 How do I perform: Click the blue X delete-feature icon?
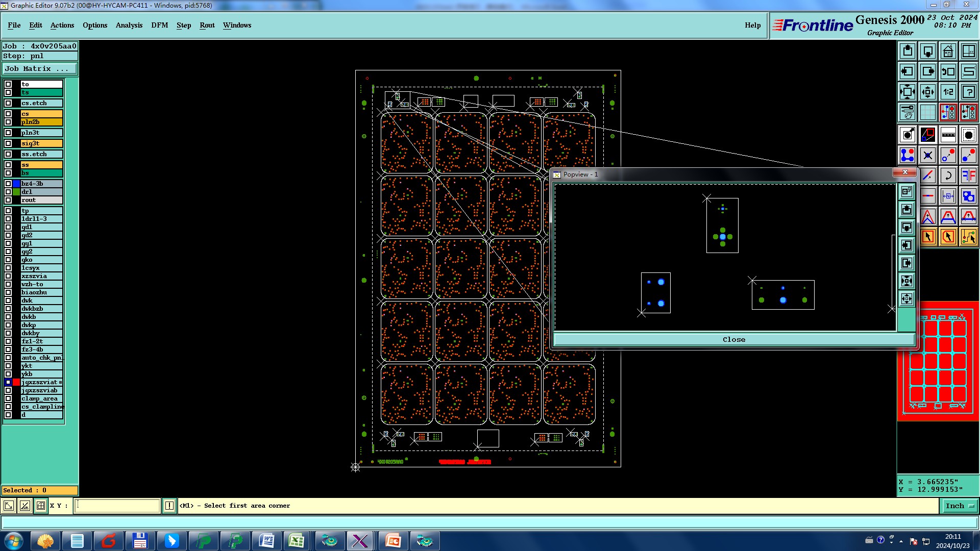click(927, 155)
